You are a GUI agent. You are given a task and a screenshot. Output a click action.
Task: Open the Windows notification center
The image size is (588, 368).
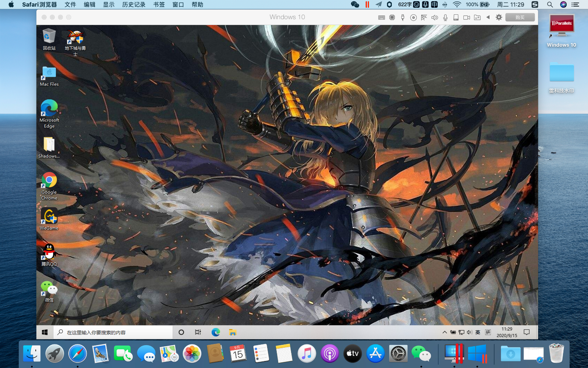(527, 332)
